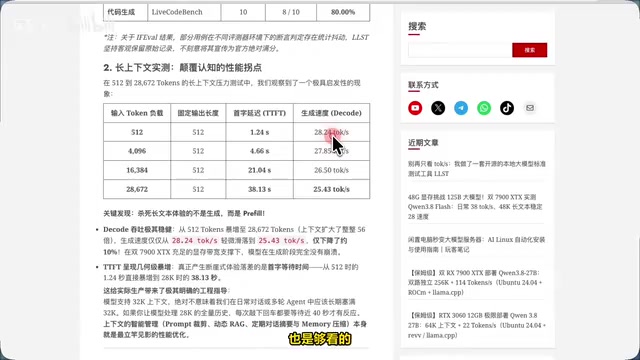Viewport: 640px width, 360px height.
Task: Click the highlighted 25.43 tok/s inline code
Action: [x=281, y=241]
